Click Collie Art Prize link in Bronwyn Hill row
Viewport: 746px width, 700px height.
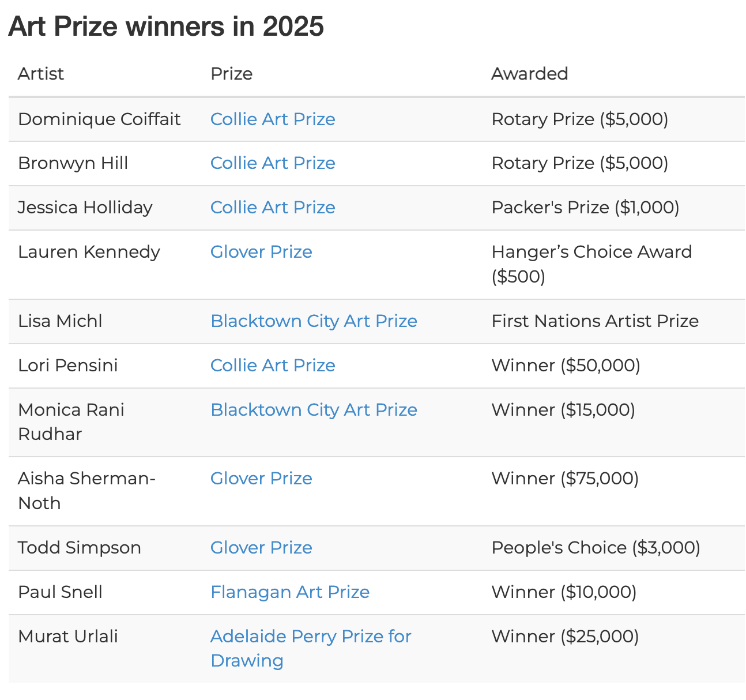(x=272, y=163)
